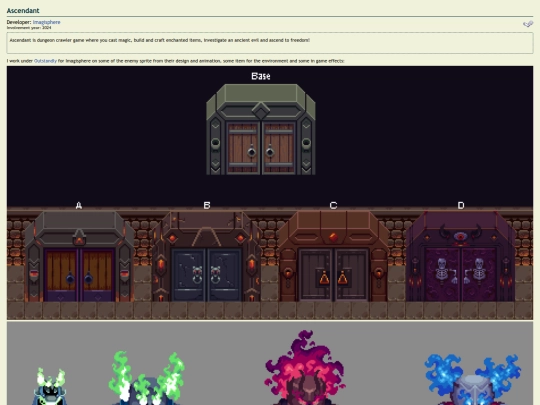This screenshot has height=405, width=540.
Task: Click door variant C with the triangle locks
Action: [333, 257]
